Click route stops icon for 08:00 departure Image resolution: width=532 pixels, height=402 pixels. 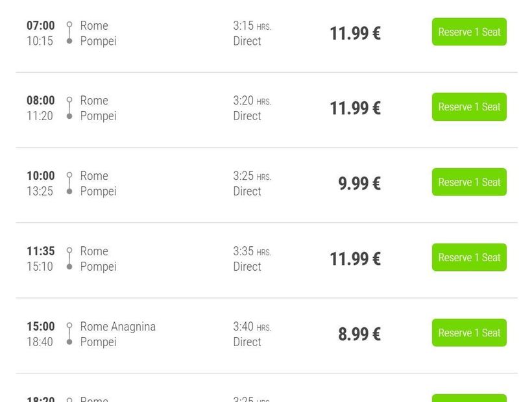(69, 108)
